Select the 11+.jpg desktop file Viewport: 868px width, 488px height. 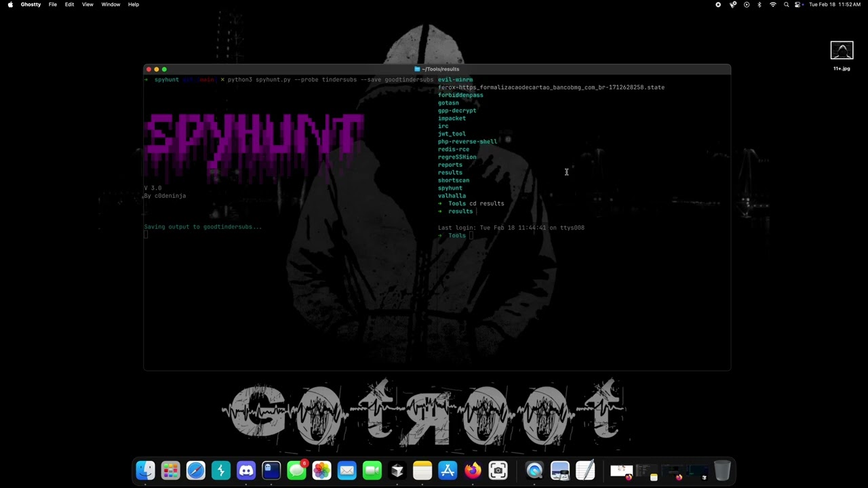(x=842, y=56)
